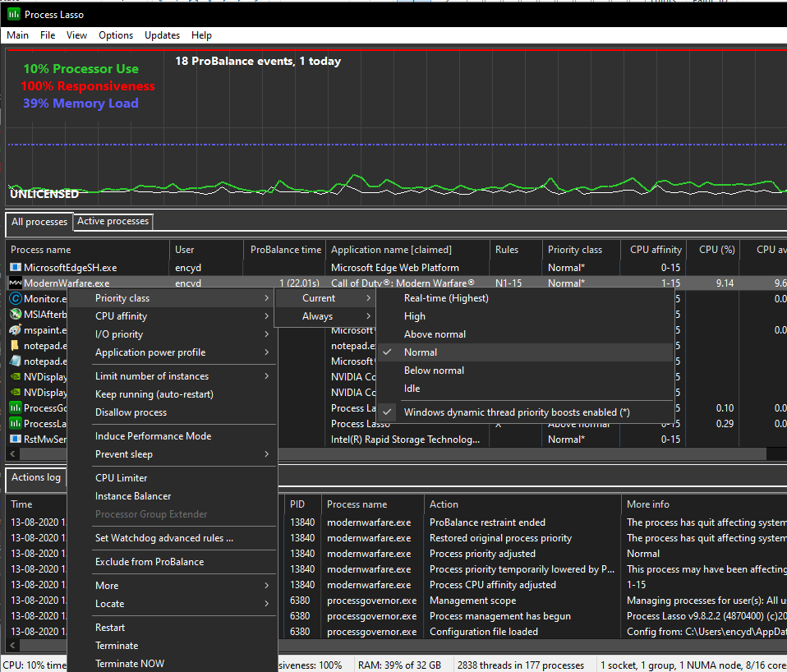
Task: Choose Exclude from ProBalance
Action: [173, 562]
